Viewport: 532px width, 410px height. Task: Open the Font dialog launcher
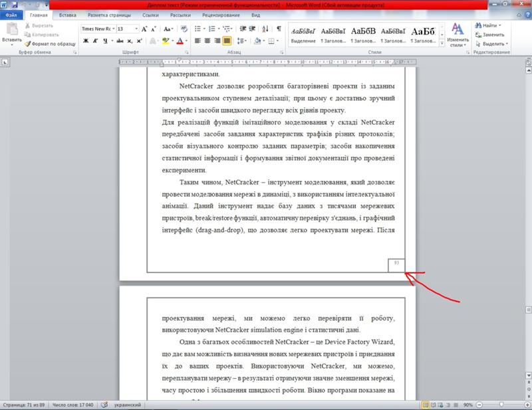point(187,52)
